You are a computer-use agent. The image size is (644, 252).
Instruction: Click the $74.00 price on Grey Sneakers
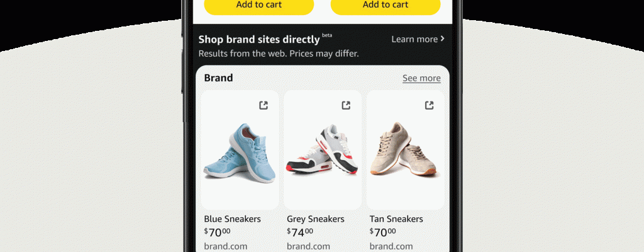(300, 232)
